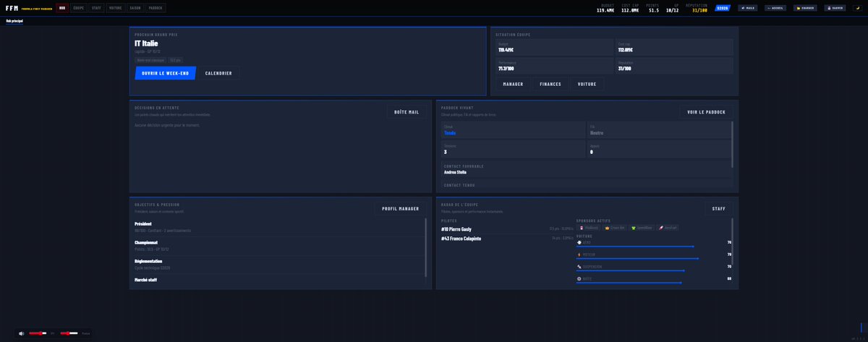Click the Neutre status cell
This screenshot has height=342, width=868.
(x=658, y=130)
